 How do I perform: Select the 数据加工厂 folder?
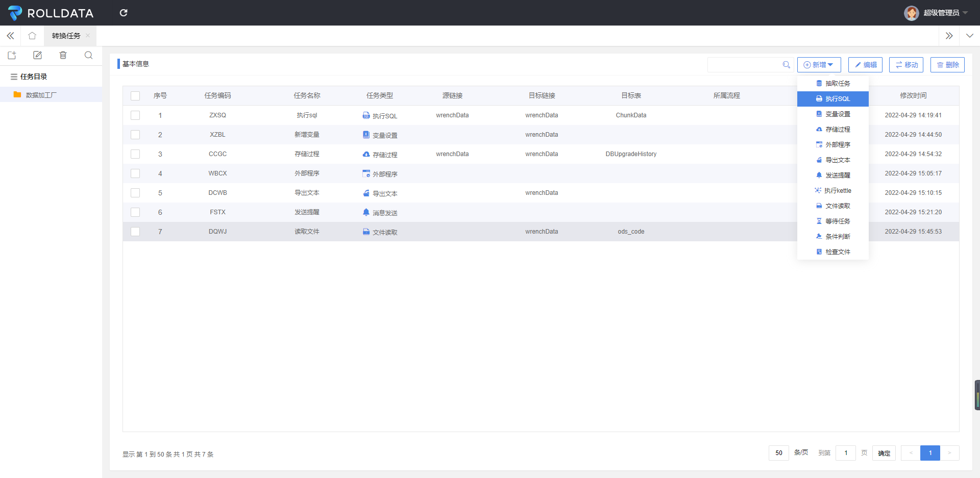point(51,95)
